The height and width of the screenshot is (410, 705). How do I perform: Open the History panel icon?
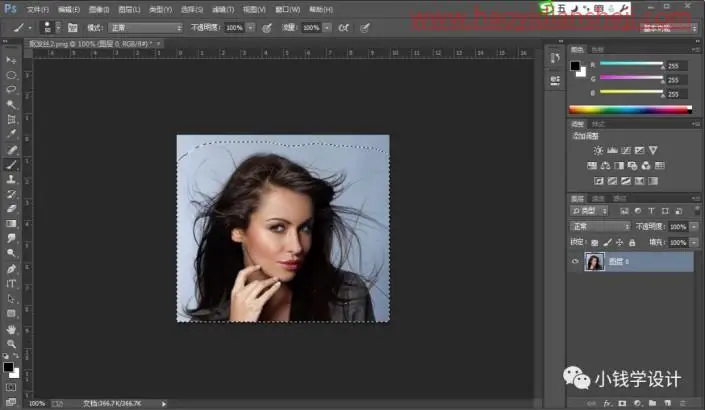tap(555, 58)
